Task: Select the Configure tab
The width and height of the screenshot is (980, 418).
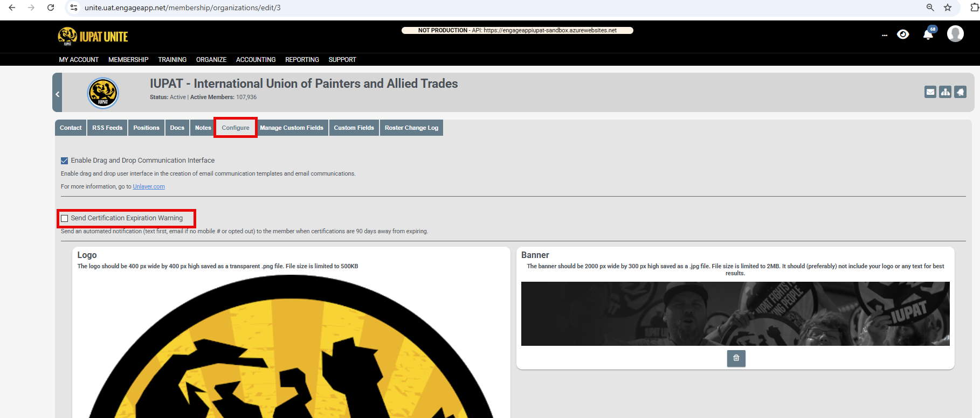Action: pos(236,128)
